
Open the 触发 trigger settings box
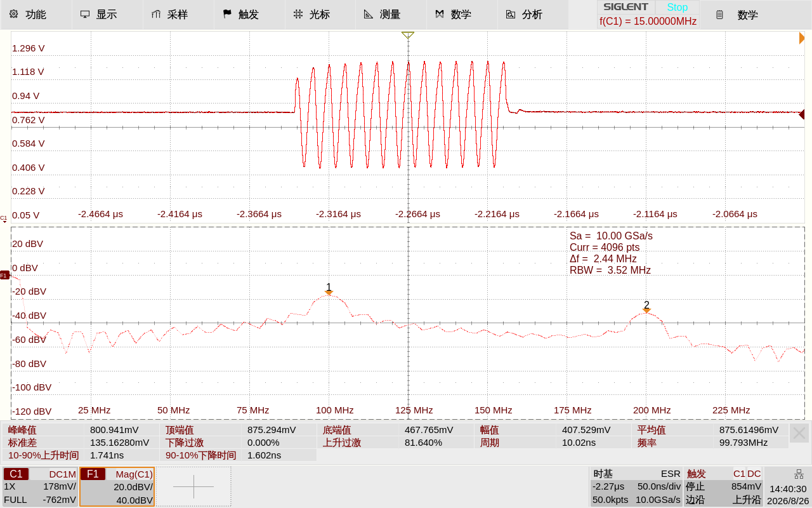pos(723,486)
